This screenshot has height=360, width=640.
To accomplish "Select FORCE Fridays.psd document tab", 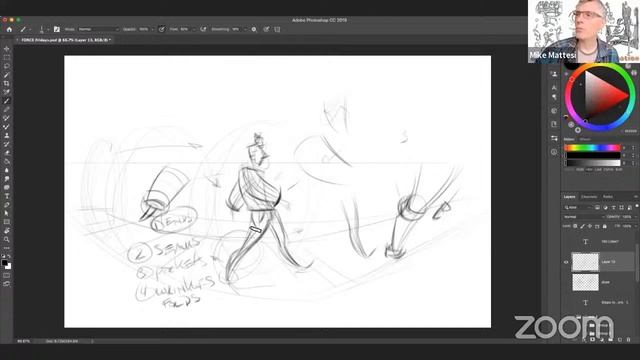I will (x=66, y=40).
